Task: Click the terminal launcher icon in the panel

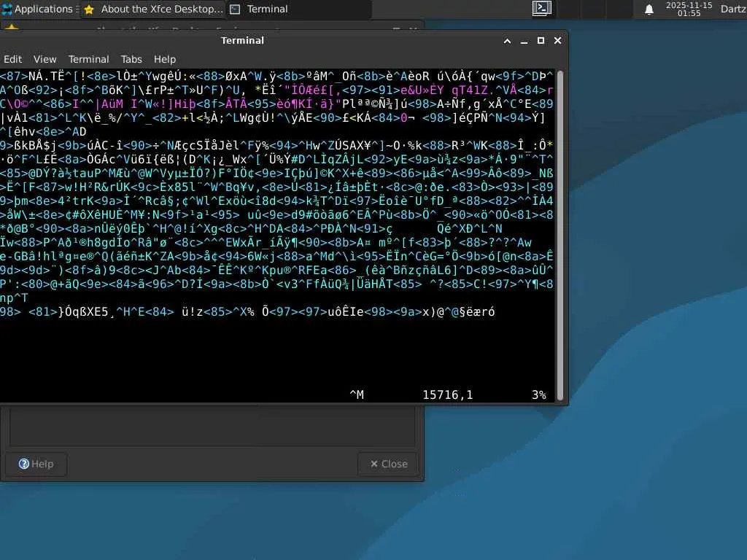Action: click(x=542, y=9)
